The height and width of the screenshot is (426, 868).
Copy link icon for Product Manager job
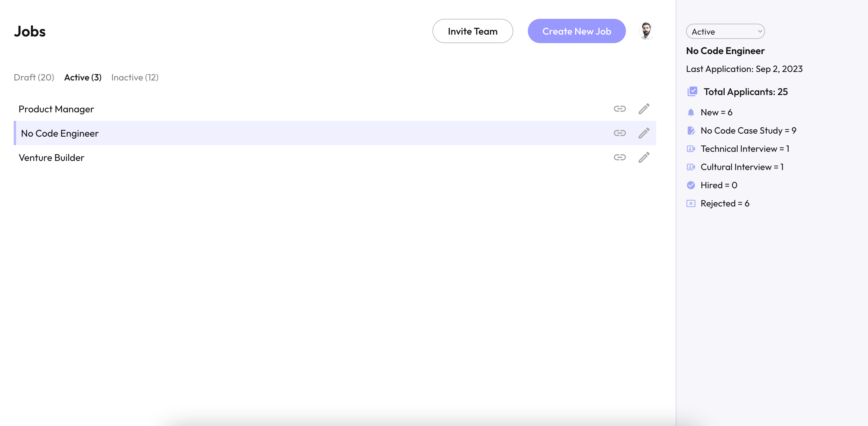619,109
